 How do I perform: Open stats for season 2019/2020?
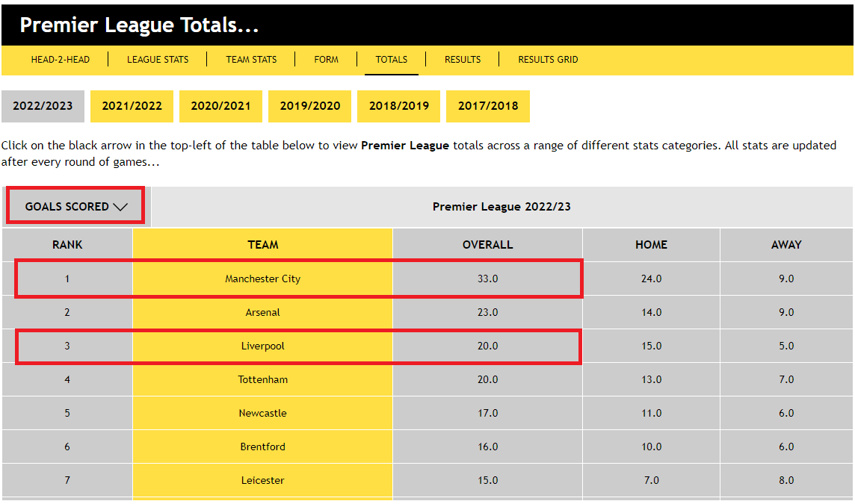[309, 105]
